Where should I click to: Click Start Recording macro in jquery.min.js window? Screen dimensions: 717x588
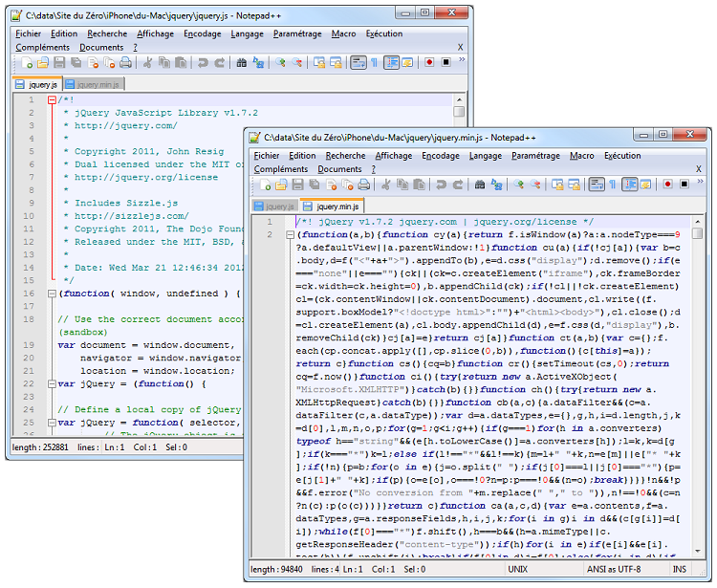[667, 185]
